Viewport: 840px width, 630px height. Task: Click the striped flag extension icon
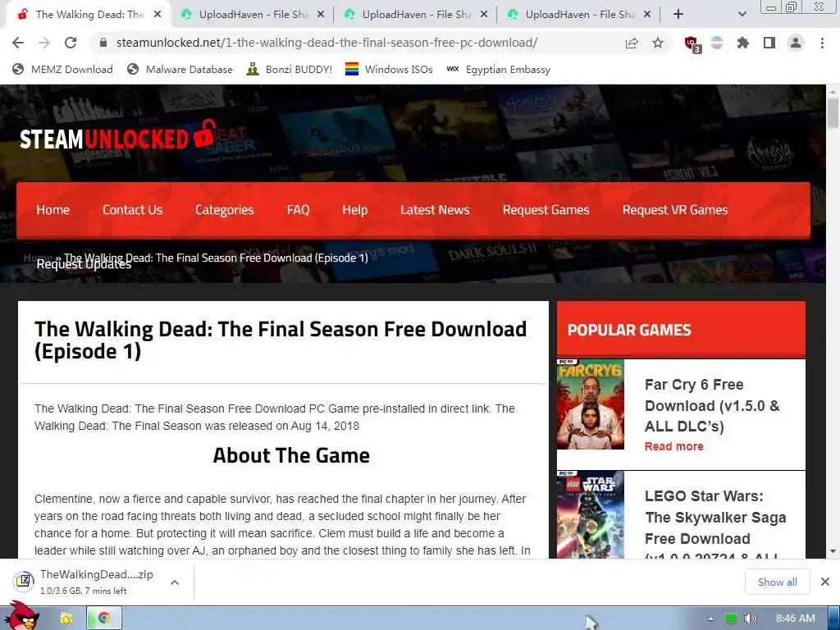(x=717, y=43)
